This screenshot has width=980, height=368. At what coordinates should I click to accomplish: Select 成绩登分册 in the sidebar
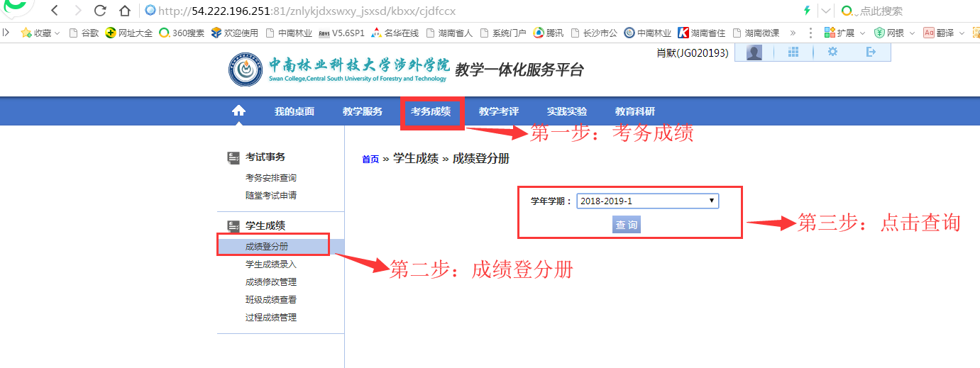[x=267, y=247]
